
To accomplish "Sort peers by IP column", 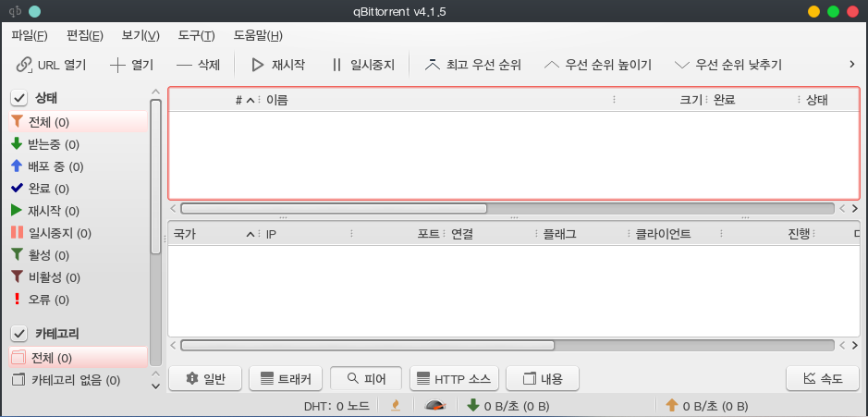I will [x=306, y=234].
